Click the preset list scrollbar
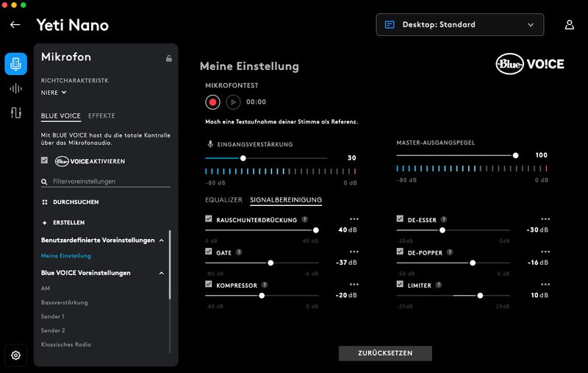The image size is (588, 373). click(x=170, y=265)
